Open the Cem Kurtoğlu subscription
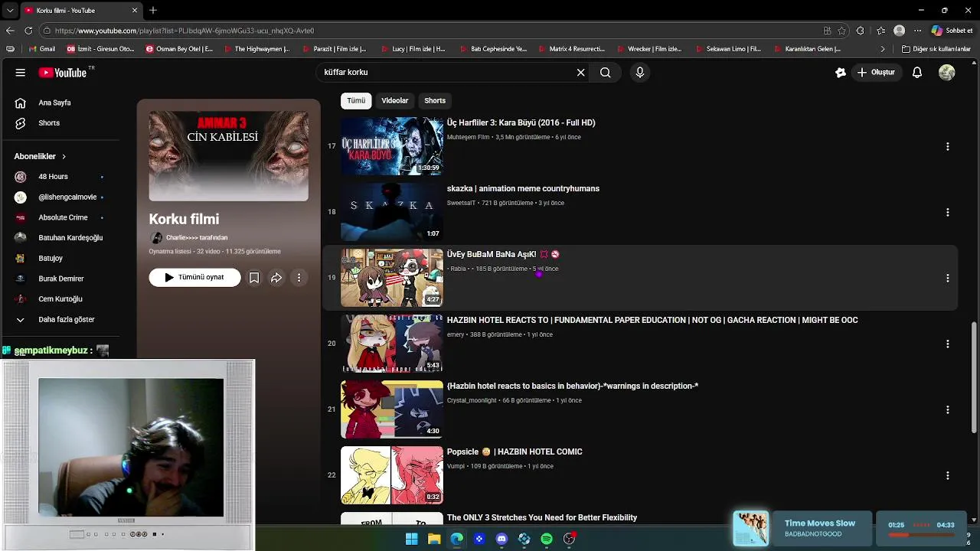This screenshot has height=551, width=980. [x=60, y=299]
